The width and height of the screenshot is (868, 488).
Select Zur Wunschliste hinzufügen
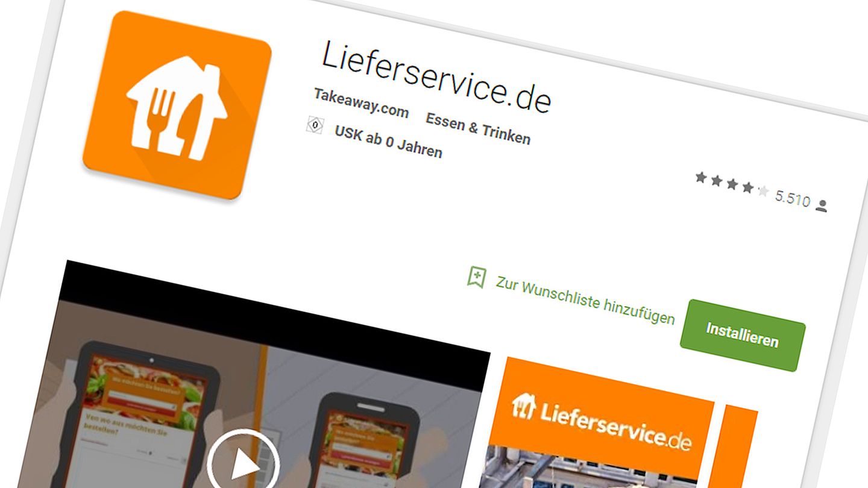click(x=585, y=299)
